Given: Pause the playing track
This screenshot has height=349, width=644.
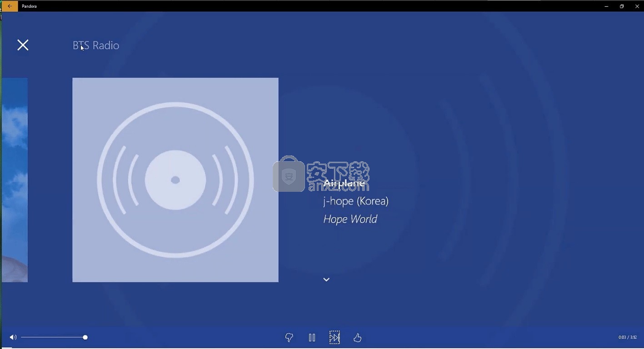Looking at the screenshot, I should tap(312, 338).
